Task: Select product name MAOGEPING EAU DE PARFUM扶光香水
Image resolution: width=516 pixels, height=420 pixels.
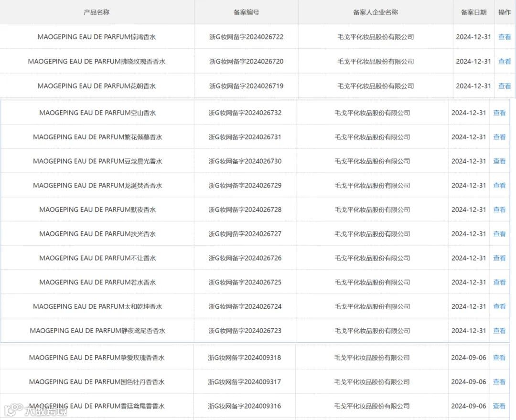Action: pyautogui.click(x=97, y=234)
